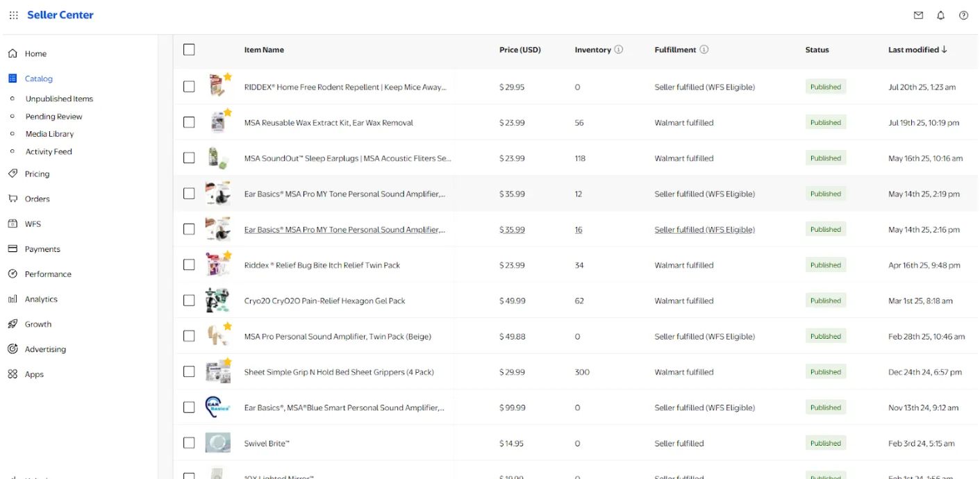Screen dimensions: 980x479
Task: Sort by the Item Name column header
Action: pos(264,49)
